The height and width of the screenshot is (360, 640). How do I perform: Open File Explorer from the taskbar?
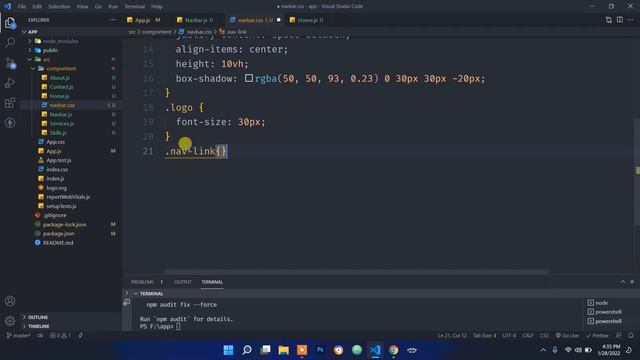pos(283,350)
